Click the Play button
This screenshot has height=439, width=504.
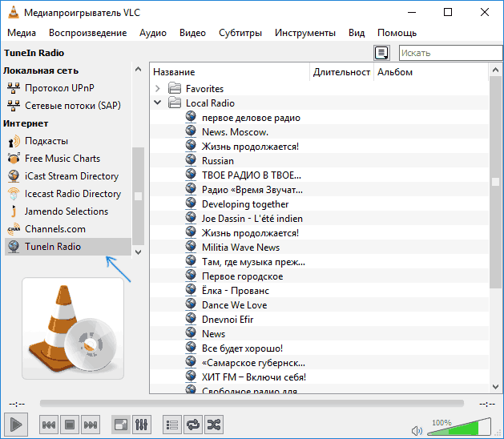[16, 425]
